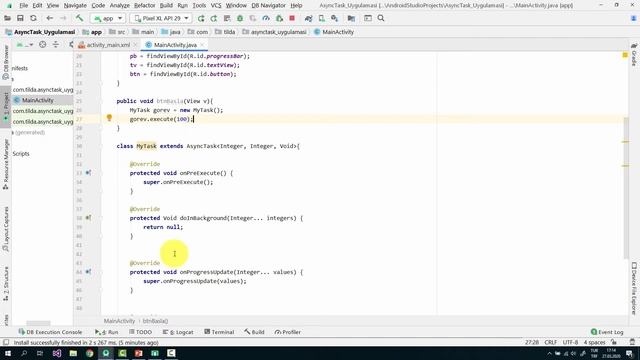Click the Apply Code Changes icon
The image size is (640, 360).
(213, 18)
